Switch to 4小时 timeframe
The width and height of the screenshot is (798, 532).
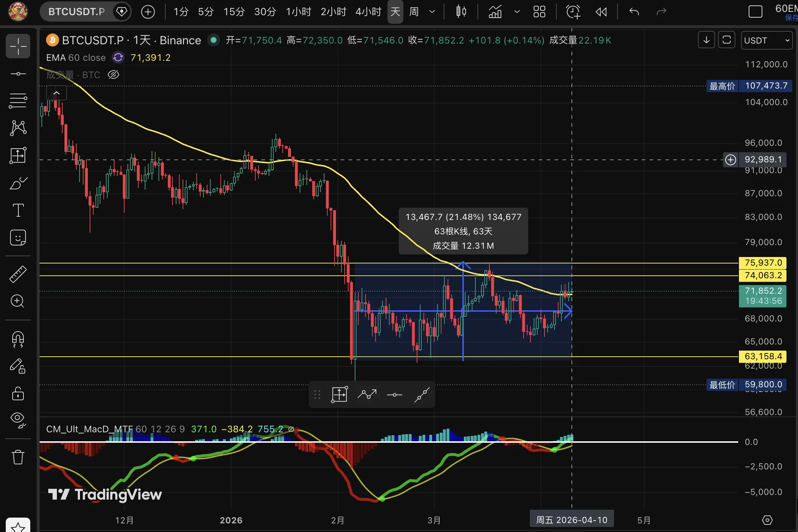368,12
